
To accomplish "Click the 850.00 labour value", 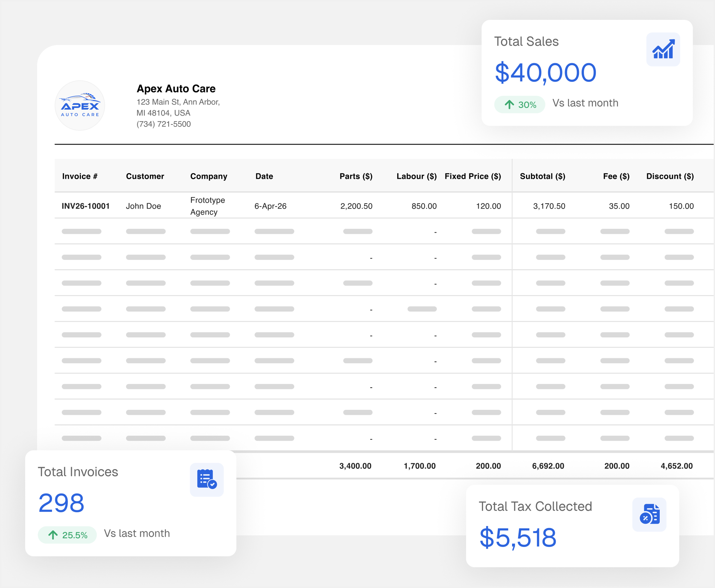I will [x=424, y=206].
